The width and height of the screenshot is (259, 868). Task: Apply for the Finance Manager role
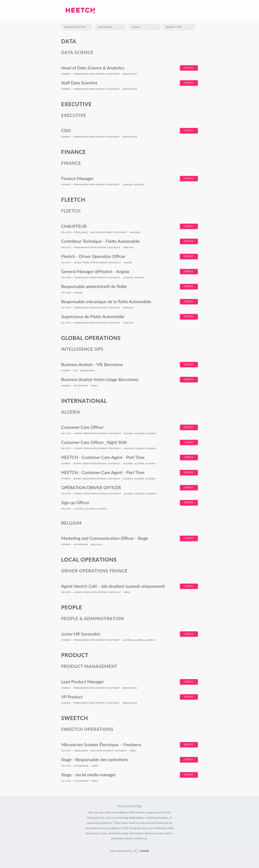tap(189, 179)
